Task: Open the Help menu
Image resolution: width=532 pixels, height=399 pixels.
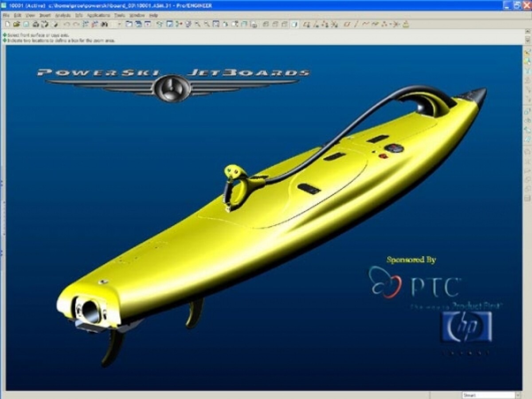Action: pyautogui.click(x=153, y=15)
